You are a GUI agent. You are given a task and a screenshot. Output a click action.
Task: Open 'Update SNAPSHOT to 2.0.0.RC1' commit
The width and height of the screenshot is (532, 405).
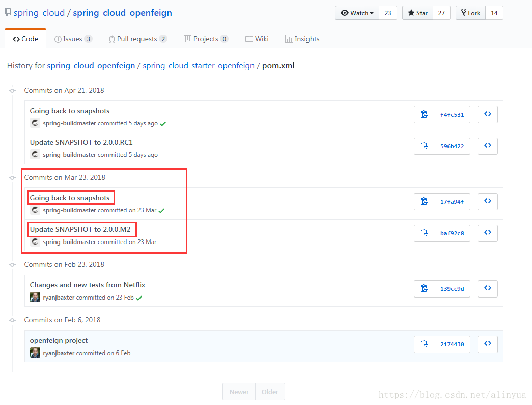coord(81,142)
